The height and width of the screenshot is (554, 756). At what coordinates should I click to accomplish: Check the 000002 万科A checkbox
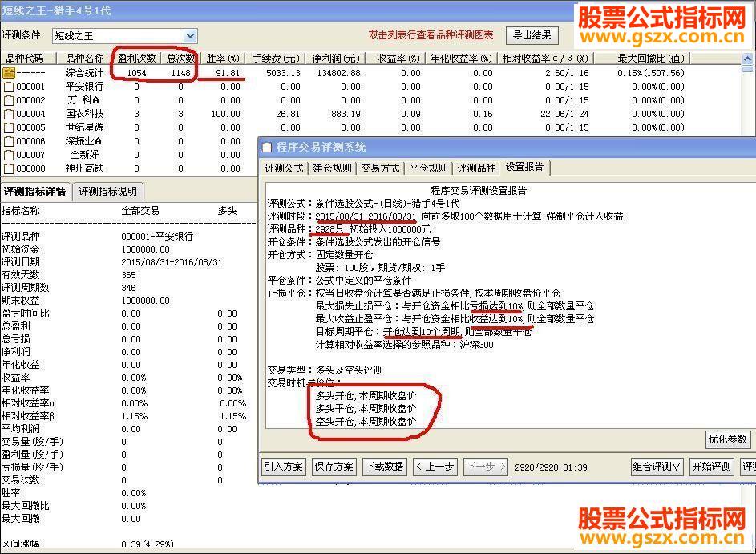coord(9,100)
